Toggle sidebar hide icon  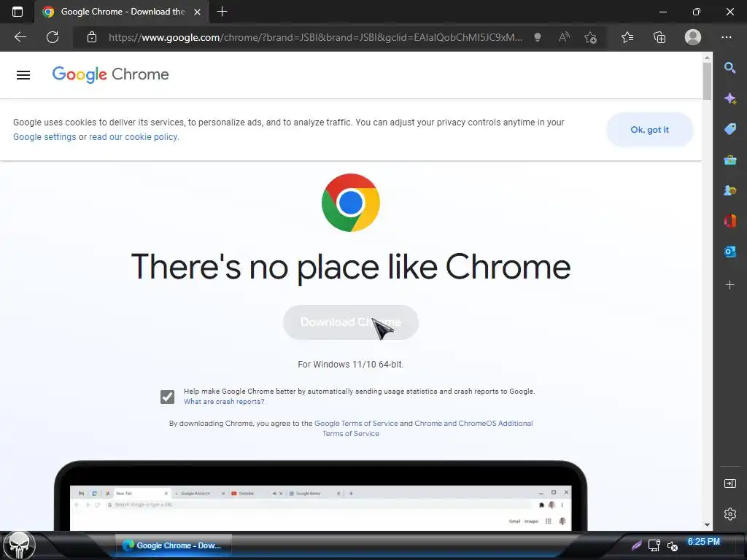[x=729, y=483]
